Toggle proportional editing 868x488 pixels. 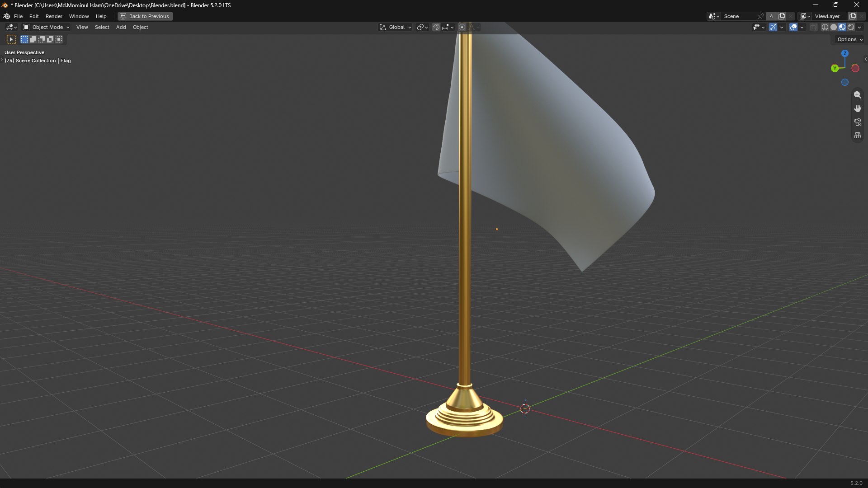pos(462,27)
